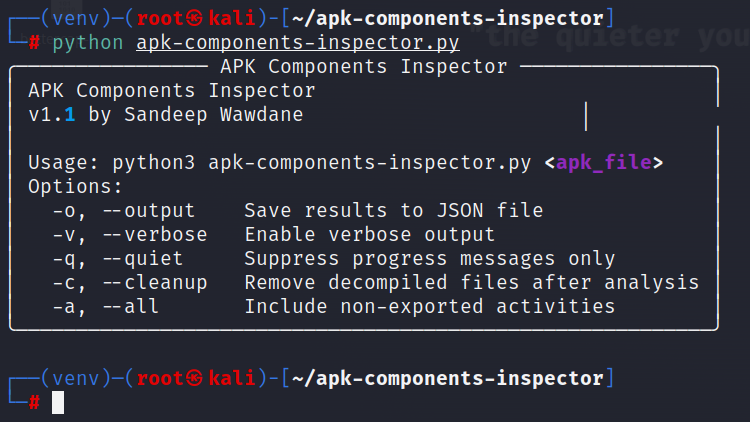Click the red hash at bottom prompt
The width and height of the screenshot is (750, 422).
coord(34,402)
